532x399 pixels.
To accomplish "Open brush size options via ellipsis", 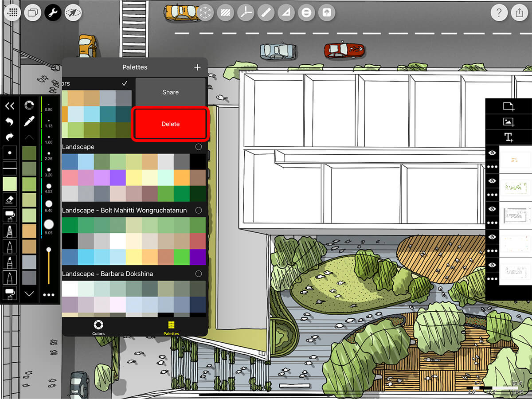I will click(49, 294).
